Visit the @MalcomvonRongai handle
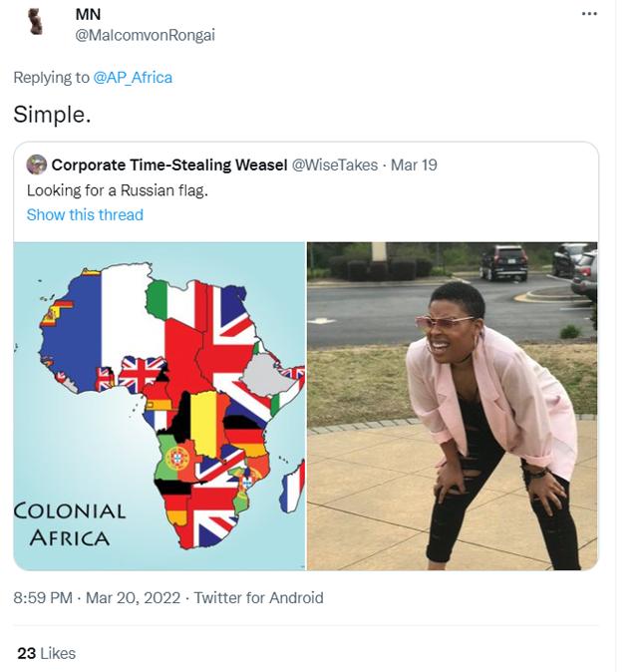Viewport: 638px width, 672px height. pos(145,35)
